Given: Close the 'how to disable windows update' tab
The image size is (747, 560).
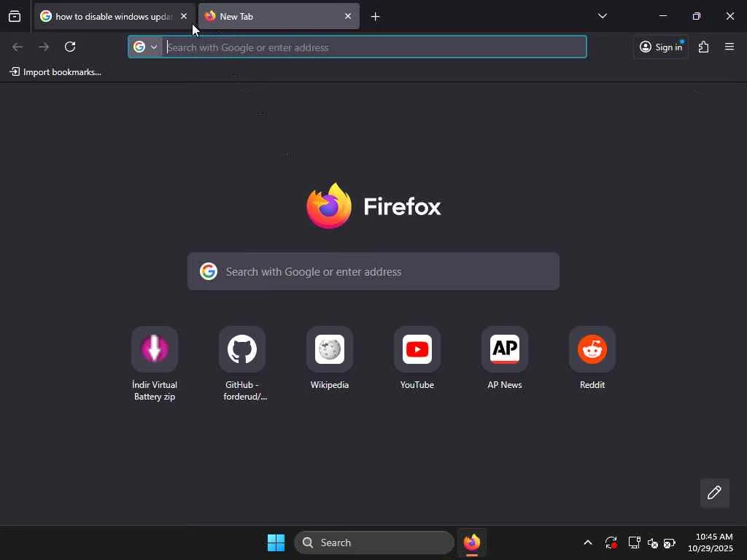Looking at the screenshot, I should pos(184,16).
